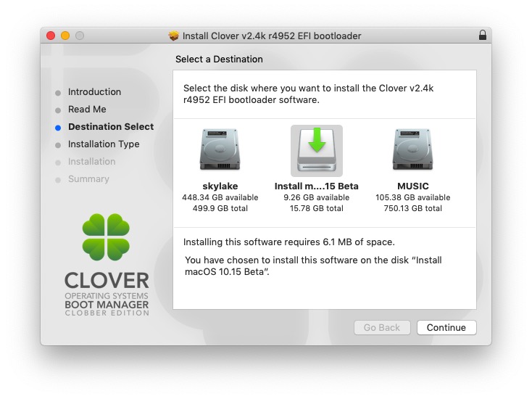Select the Destination Select step
The image size is (532, 399).
[x=110, y=127]
